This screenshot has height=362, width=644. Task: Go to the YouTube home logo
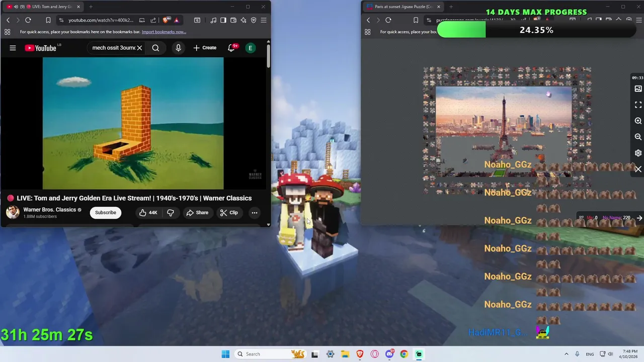point(40,48)
